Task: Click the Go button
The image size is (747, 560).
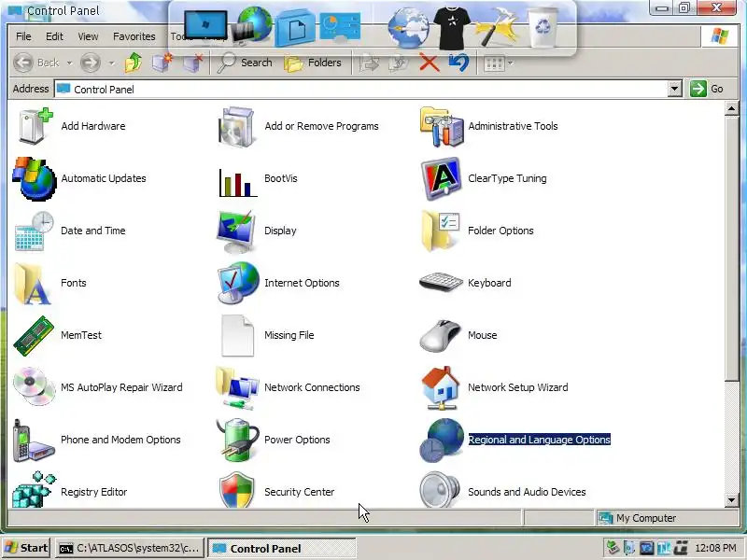Action: pyautogui.click(x=707, y=89)
